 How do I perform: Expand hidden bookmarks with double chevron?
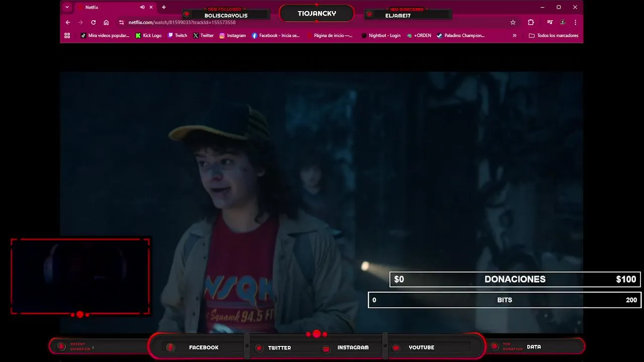[x=514, y=36]
